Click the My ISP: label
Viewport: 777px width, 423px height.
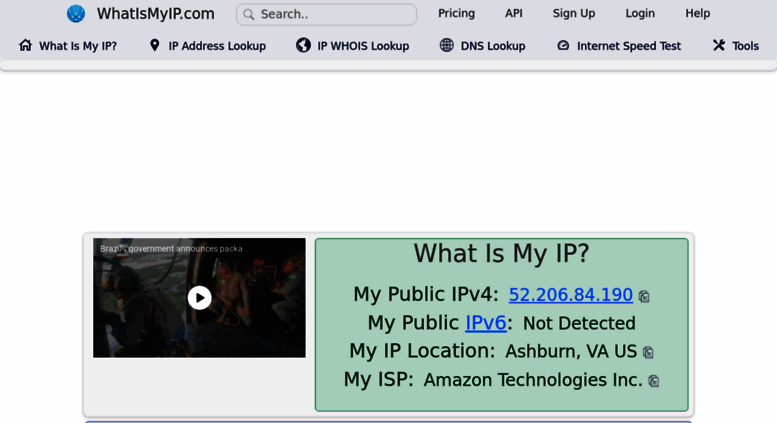(379, 379)
